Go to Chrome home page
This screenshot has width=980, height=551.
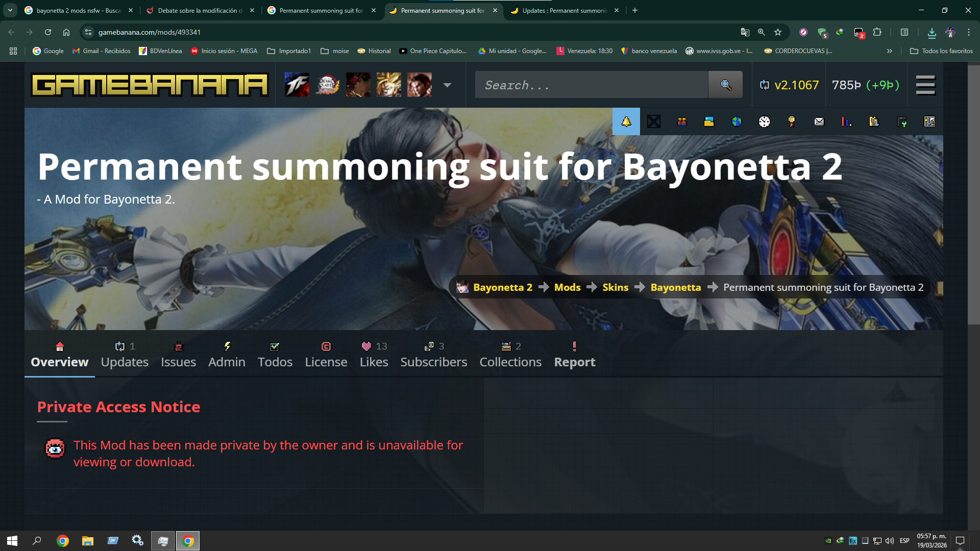click(66, 32)
